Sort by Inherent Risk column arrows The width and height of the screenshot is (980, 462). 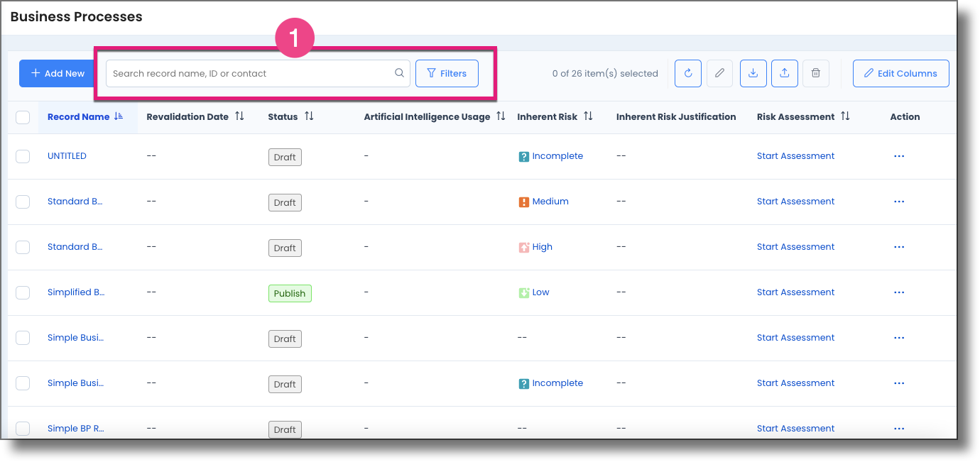[x=588, y=116]
